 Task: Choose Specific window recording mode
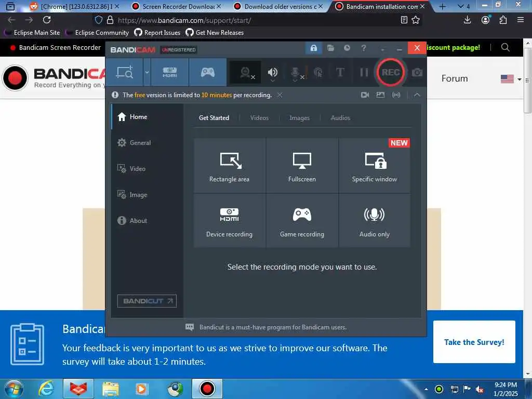[x=375, y=165]
